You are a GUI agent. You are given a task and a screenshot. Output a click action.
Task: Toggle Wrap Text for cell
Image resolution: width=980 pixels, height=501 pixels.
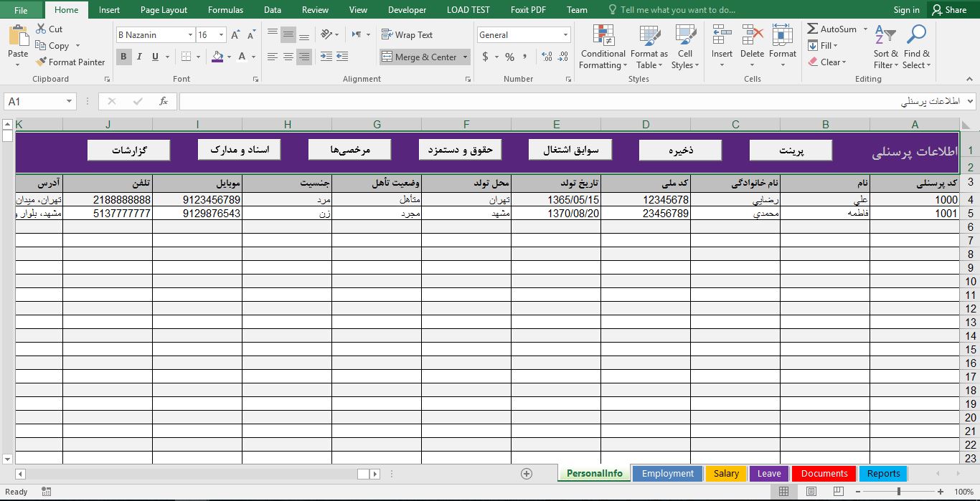pos(407,35)
